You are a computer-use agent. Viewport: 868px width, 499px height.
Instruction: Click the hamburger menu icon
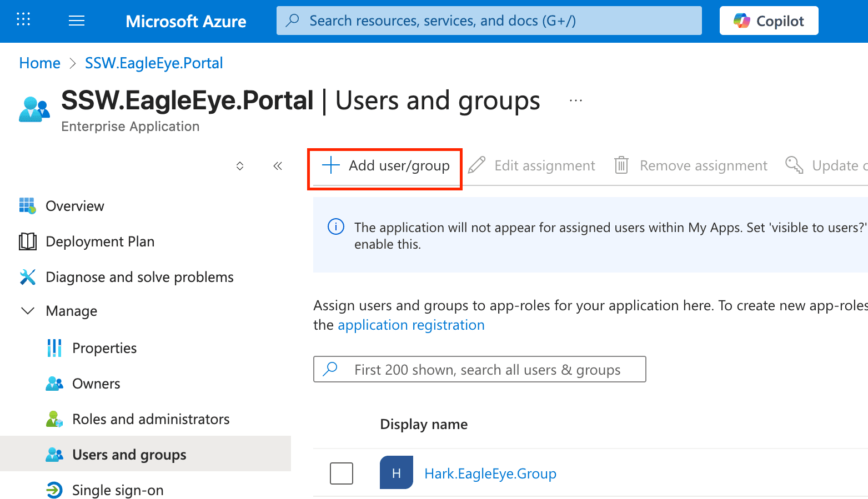[76, 21]
